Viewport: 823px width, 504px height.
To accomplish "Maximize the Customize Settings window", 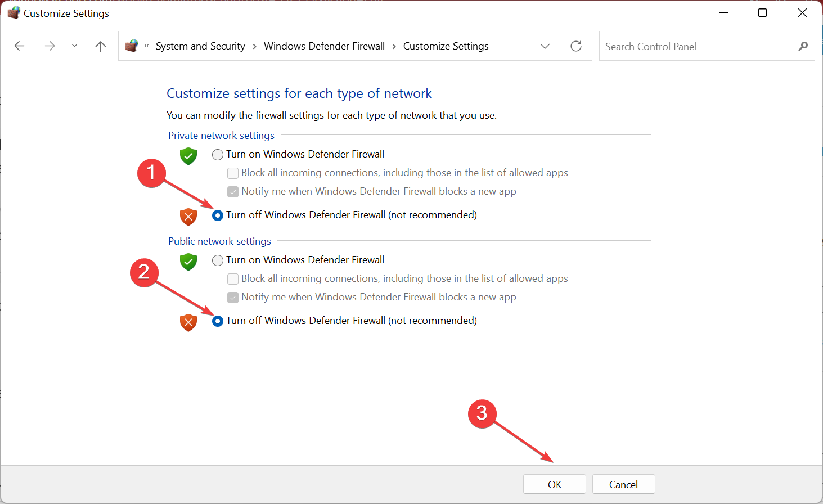I will (x=763, y=12).
